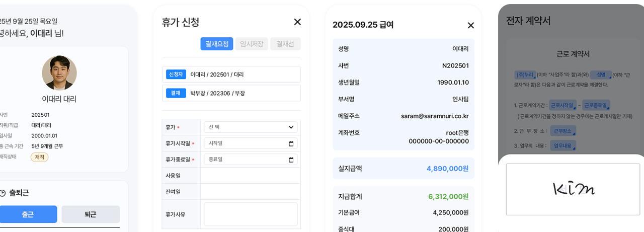The width and height of the screenshot is (644, 232).
Task: Click the blue 결재 approver tag
Action: (176, 93)
